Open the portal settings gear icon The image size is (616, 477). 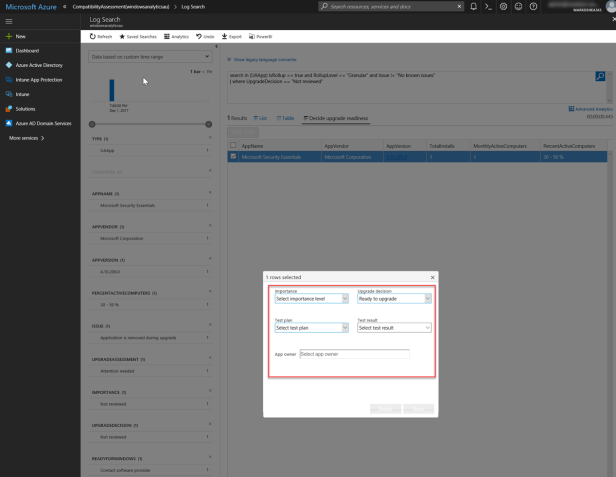pyautogui.click(x=504, y=7)
